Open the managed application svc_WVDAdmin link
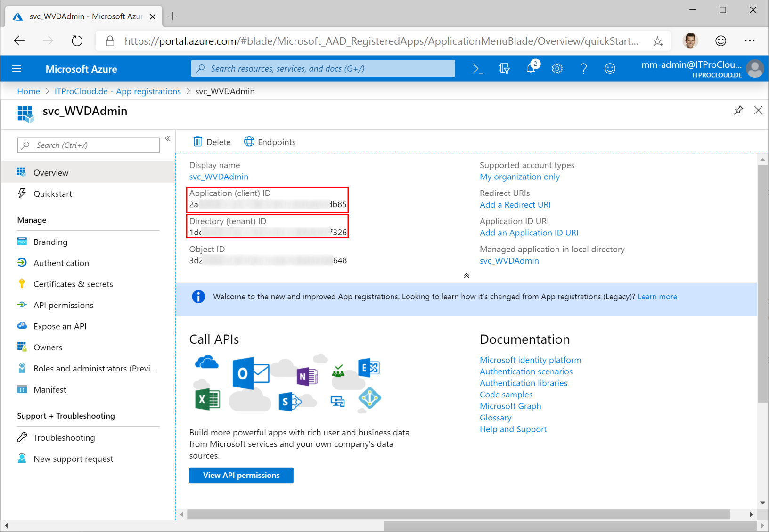 [509, 260]
